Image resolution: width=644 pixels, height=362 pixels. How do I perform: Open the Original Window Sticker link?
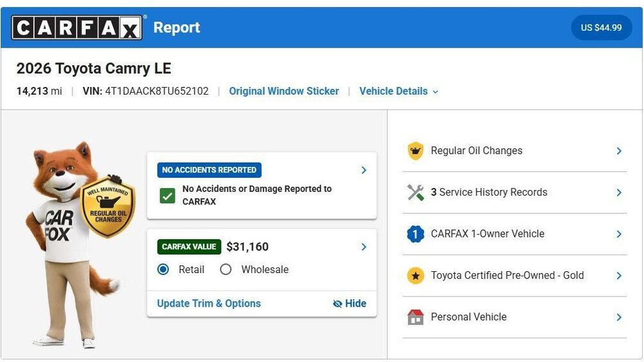coord(284,91)
